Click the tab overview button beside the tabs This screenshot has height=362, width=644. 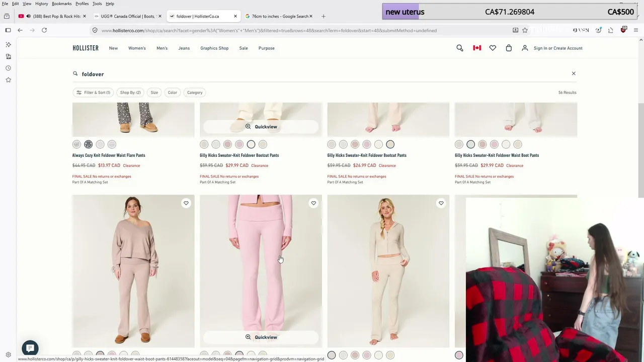point(7,16)
